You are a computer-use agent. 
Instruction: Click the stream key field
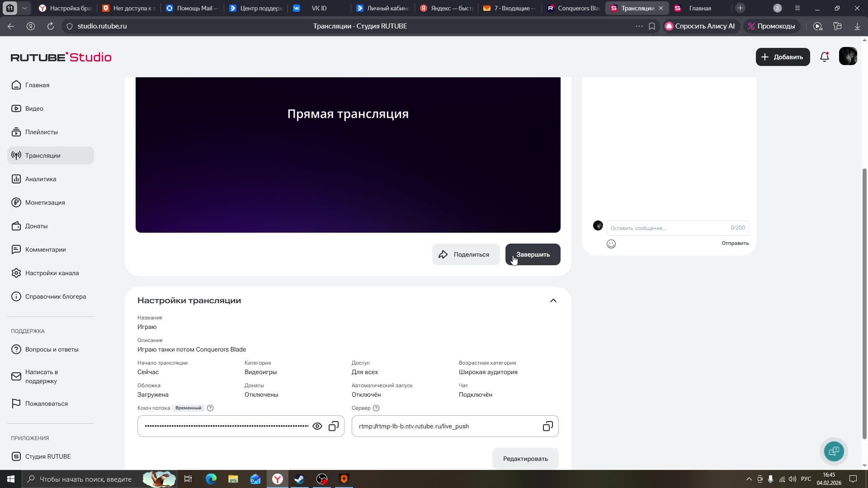[x=241, y=426]
